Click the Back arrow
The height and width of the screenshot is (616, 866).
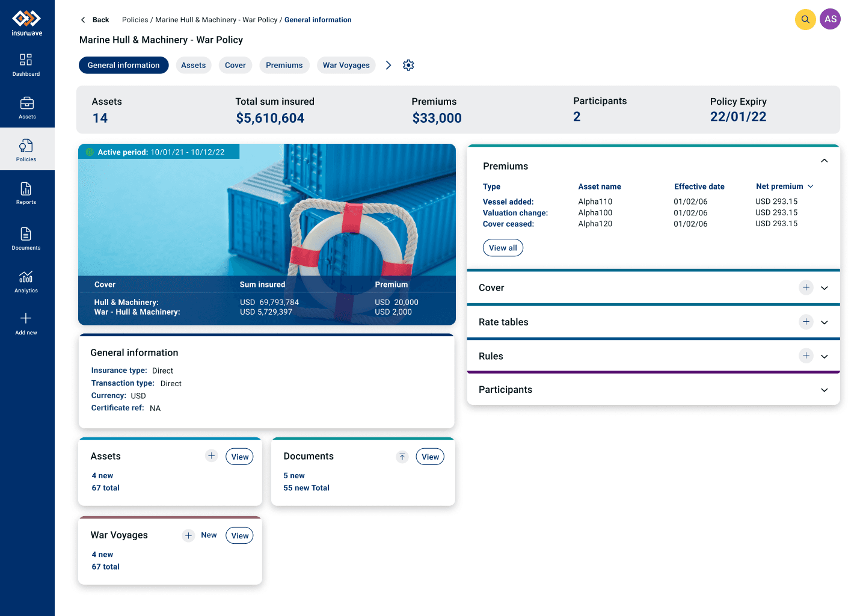click(83, 20)
